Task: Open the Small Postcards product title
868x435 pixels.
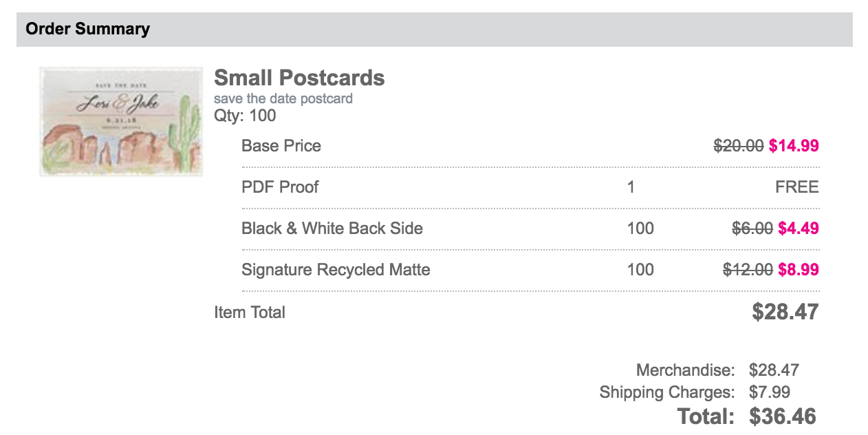Action: pyautogui.click(x=299, y=78)
